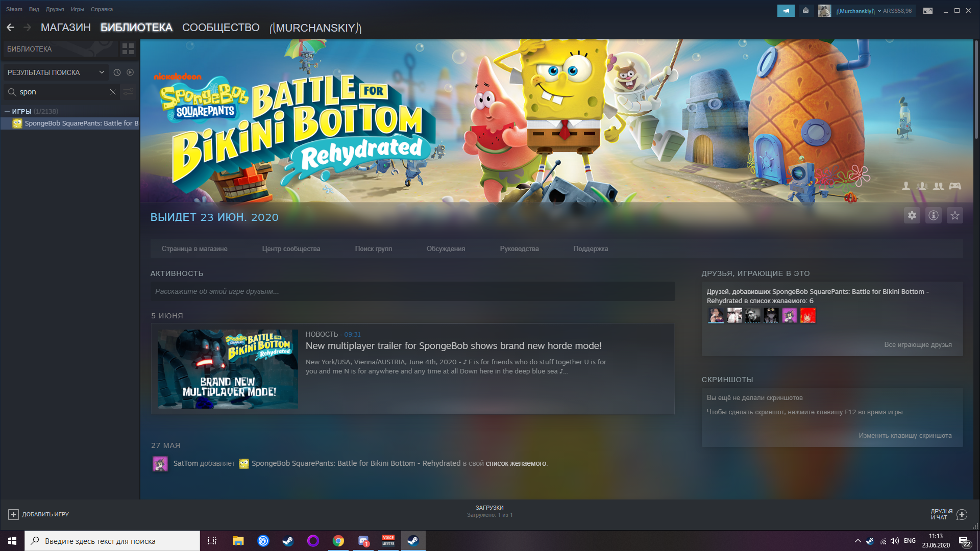Open Google Chrome from the taskbar
The image size is (980, 551).
pyautogui.click(x=338, y=541)
